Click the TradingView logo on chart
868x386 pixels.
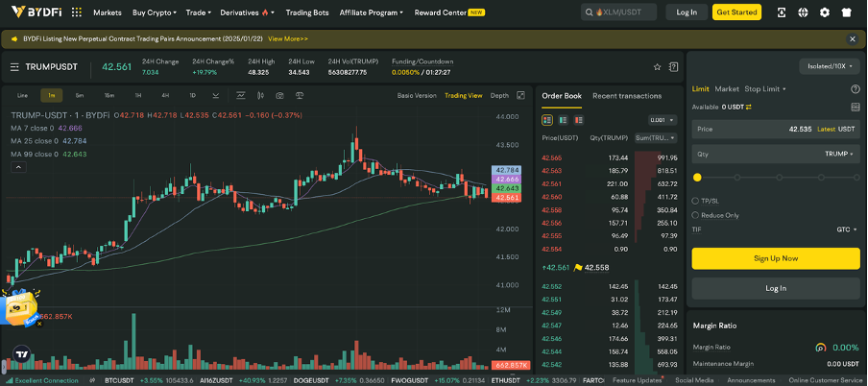[x=22, y=354]
